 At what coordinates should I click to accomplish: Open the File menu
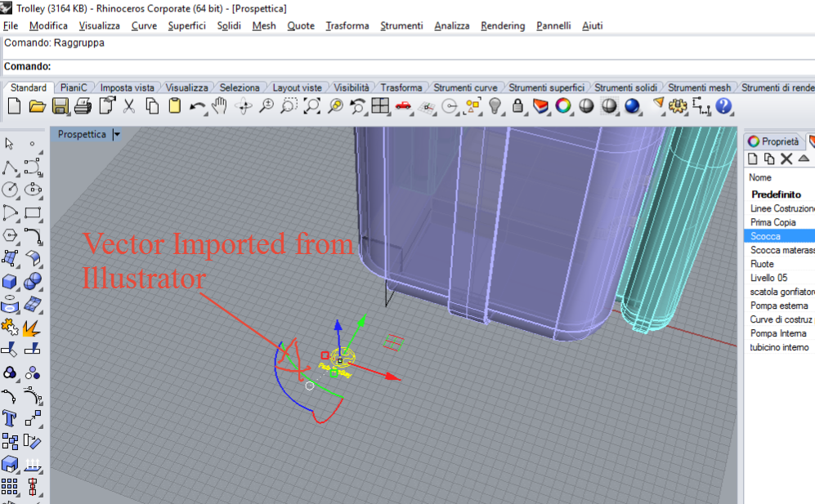click(11, 25)
